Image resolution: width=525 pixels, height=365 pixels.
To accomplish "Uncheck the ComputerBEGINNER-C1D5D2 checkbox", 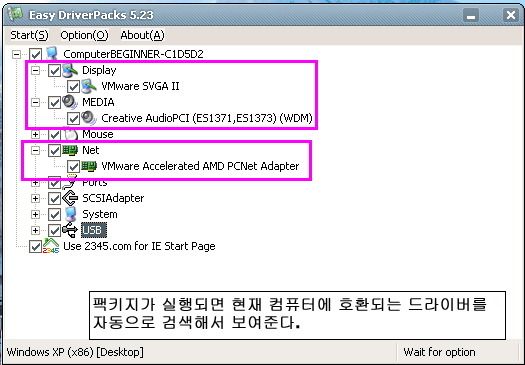I will [35, 54].
